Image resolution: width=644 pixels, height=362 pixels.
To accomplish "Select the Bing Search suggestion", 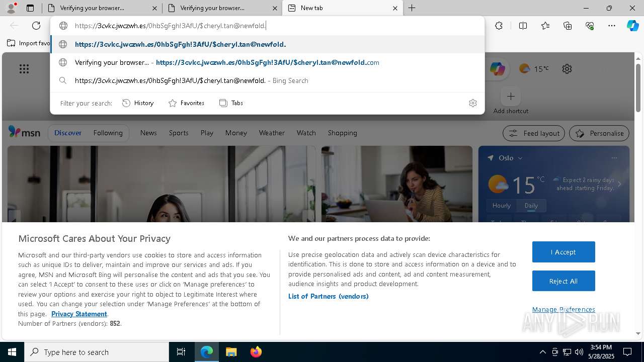I will 267,80.
